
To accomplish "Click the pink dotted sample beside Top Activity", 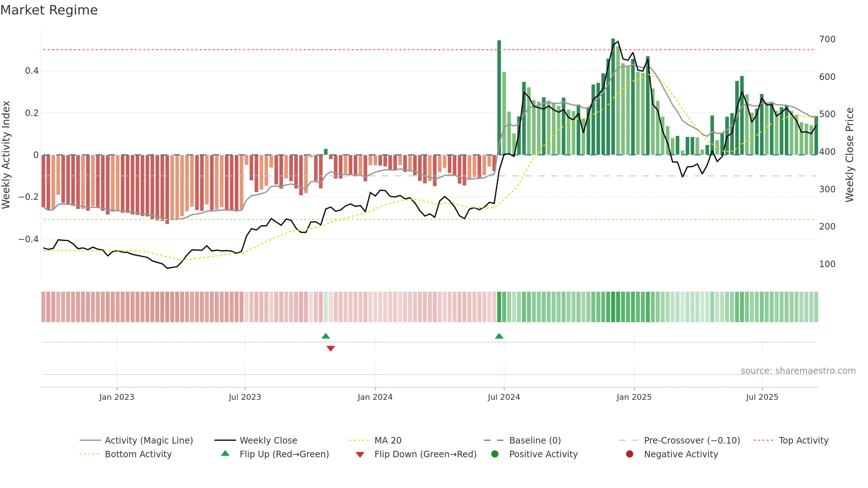I will (x=764, y=440).
